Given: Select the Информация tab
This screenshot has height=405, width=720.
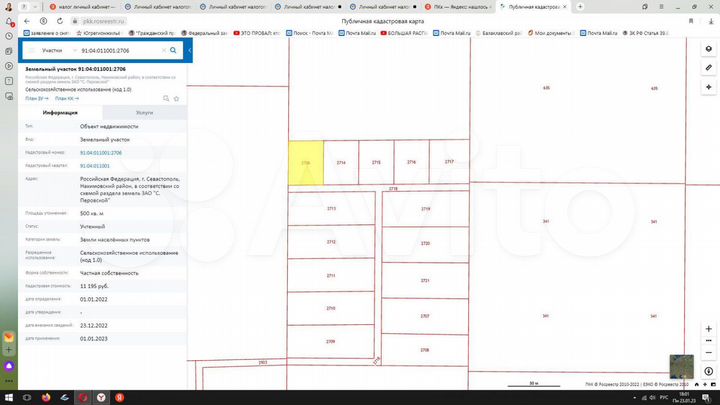Looking at the screenshot, I should [x=59, y=114].
